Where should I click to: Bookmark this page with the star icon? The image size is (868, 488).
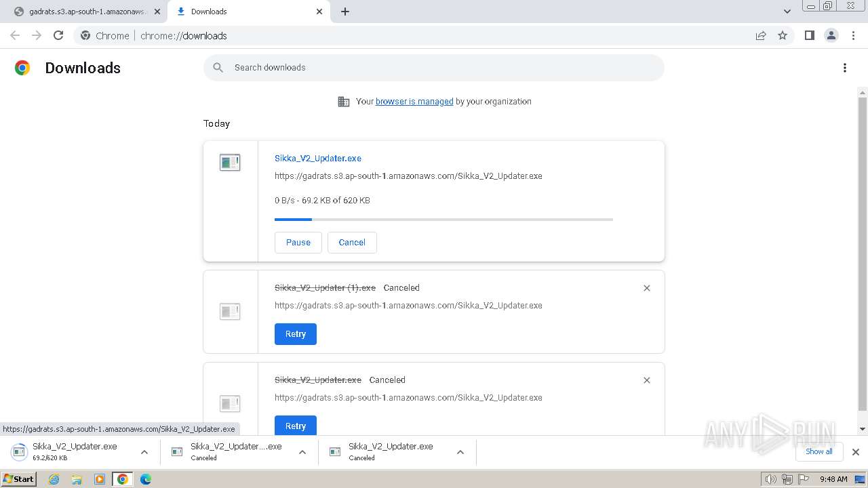(x=783, y=36)
